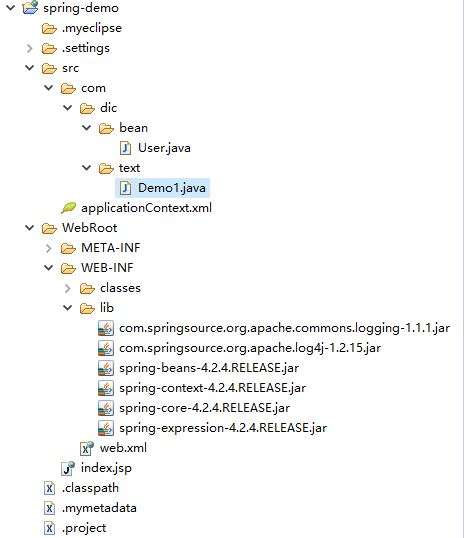Select the .classpath file name
The height and width of the screenshot is (538, 464).
pos(90,488)
